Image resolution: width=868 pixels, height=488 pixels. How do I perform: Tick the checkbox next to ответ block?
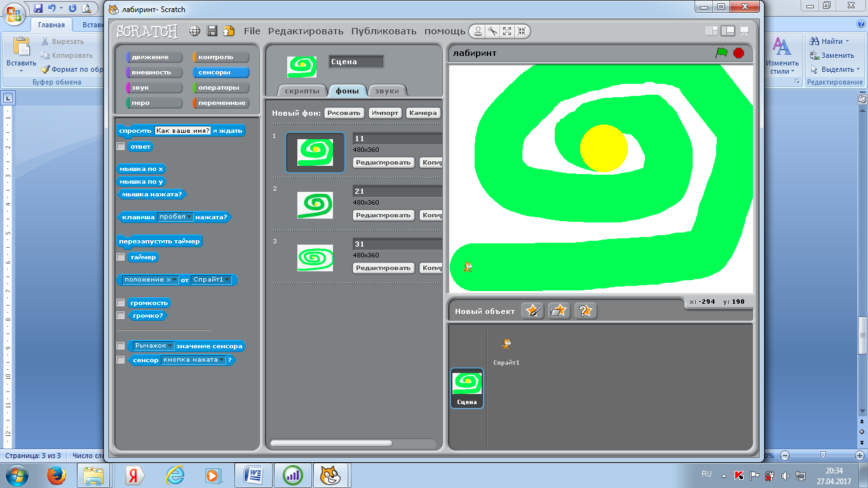(x=120, y=146)
